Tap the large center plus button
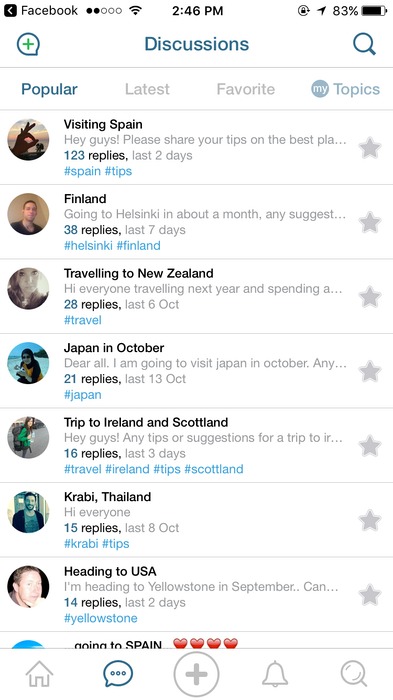Image resolution: width=393 pixels, height=700 pixels. pyautogui.click(x=196, y=674)
